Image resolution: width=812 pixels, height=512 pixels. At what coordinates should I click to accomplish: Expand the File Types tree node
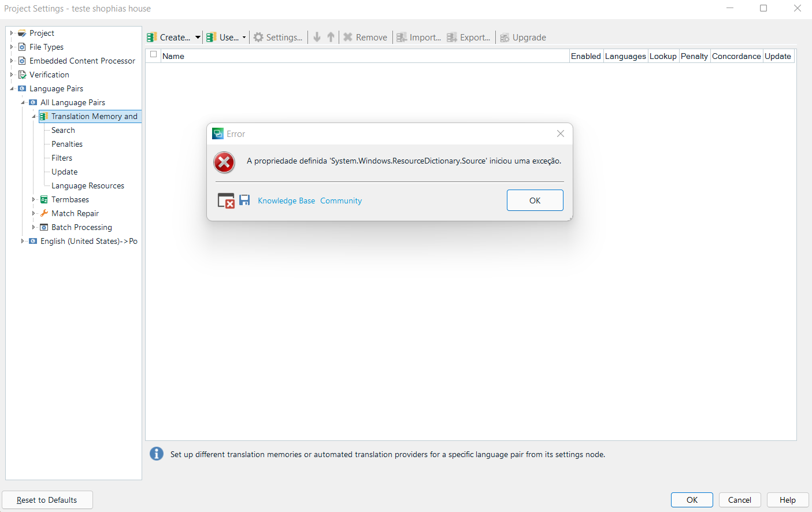point(11,47)
